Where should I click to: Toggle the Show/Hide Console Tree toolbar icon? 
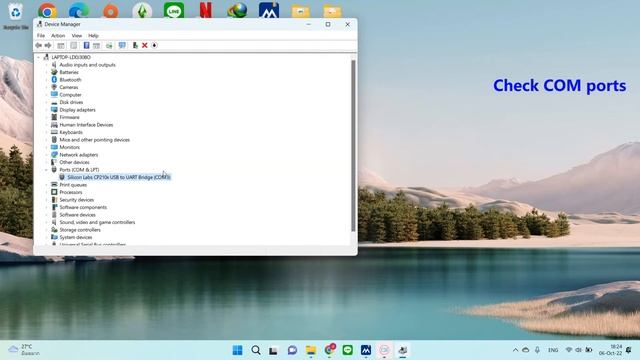(61, 45)
